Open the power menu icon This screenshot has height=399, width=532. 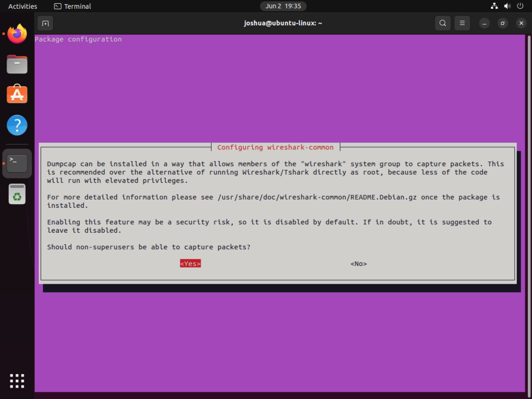[520, 6]
